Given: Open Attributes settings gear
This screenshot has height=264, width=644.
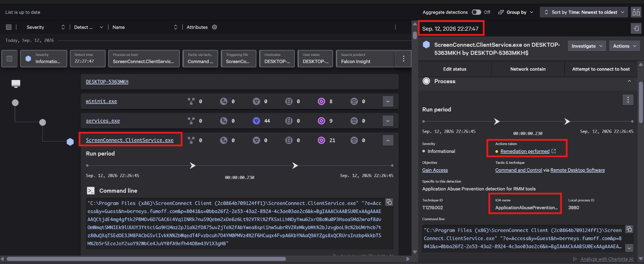Looking at the screenshot, I should pos(214,27).
